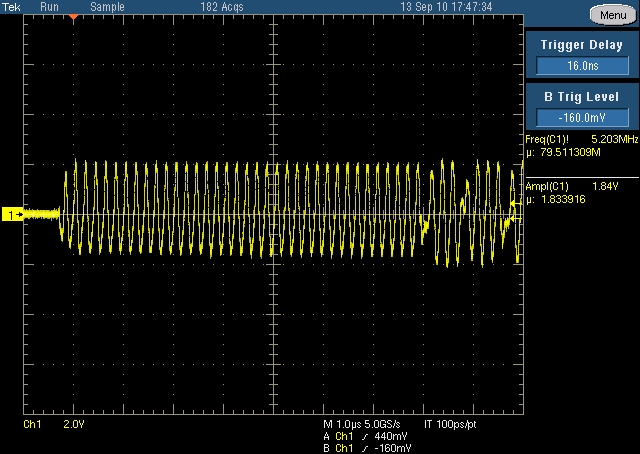Click the A Ch1 440mV trigger readout
The image size is (640, 454).
[365, 436]
